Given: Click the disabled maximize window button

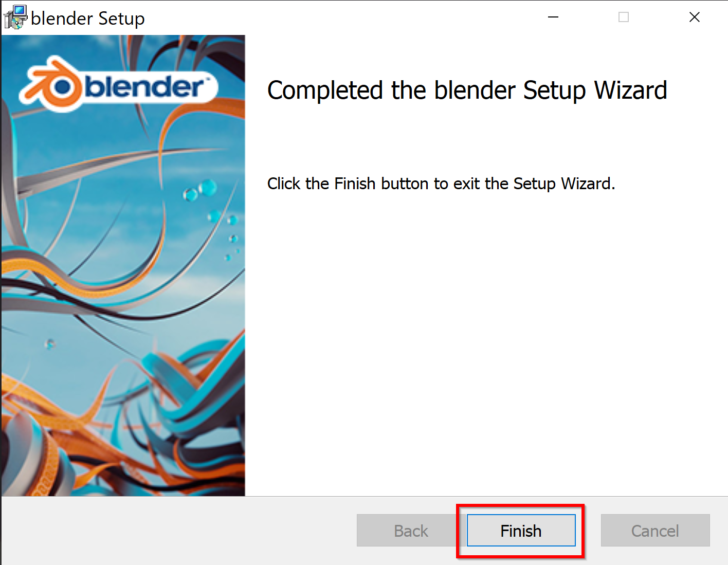Looking at the screenshot, I should (x=624, y=17).
